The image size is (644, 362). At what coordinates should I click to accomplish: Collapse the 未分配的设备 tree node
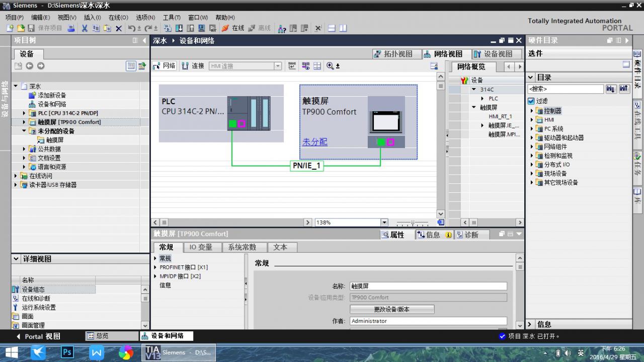(24, 131)
